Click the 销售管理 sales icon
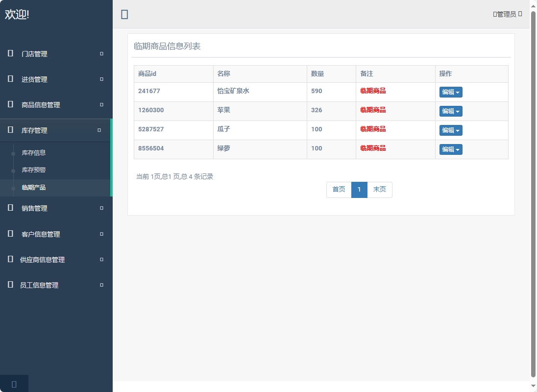 tap(10, 208)
